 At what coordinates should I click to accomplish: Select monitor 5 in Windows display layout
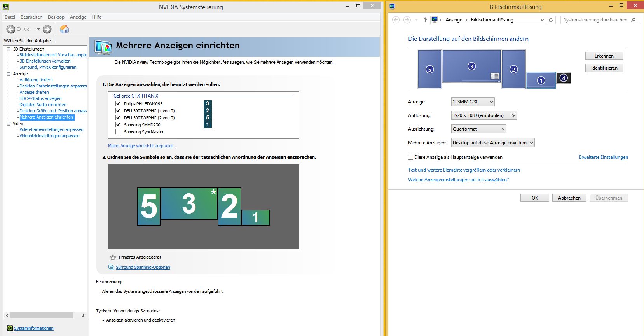coord(429,69)
